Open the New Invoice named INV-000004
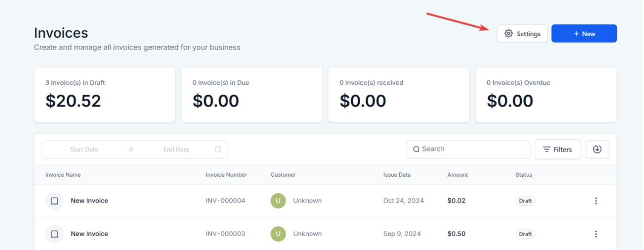644x250 pixels. coord(89,201)
